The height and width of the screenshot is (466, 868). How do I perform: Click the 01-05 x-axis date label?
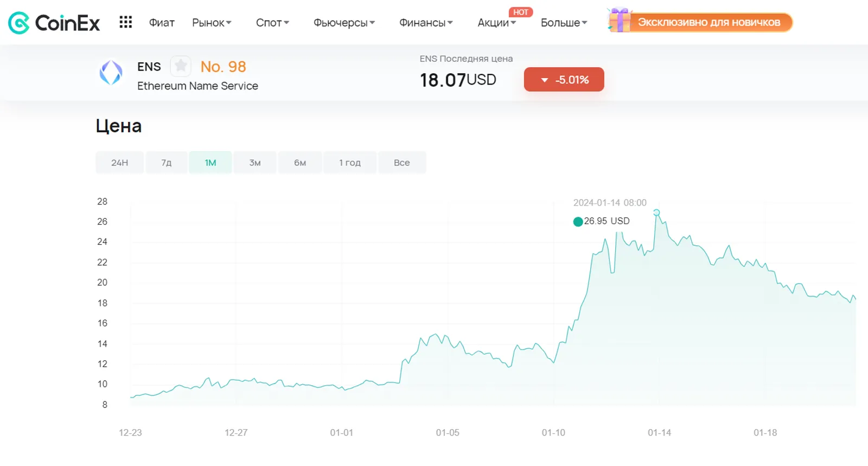click(448, 432)
